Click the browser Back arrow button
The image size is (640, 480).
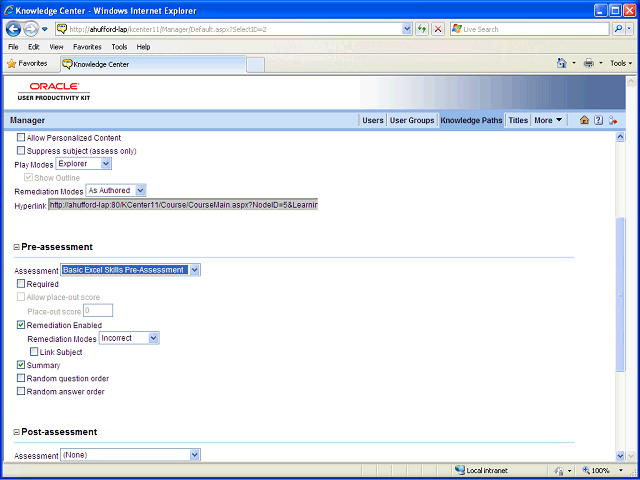pos(13,29)
